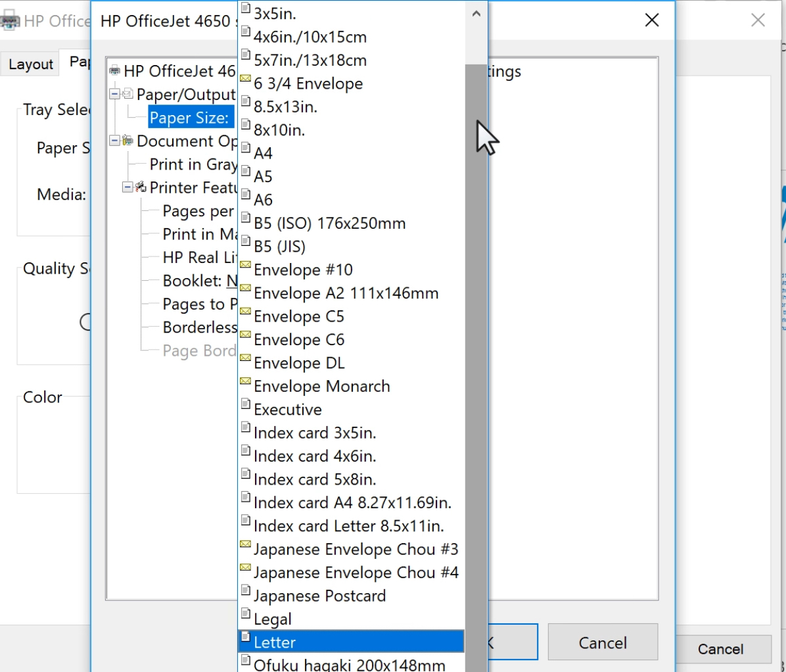Click the Index card A4 8.27x11.69in. icon
The width and height of the screenshot is (786, 672).
[246, 497]
